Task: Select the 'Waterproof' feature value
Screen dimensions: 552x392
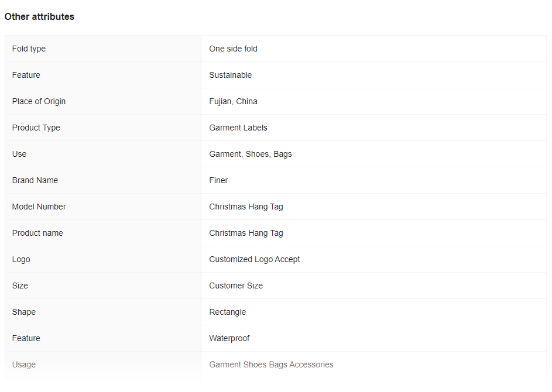Action: tap(229, 338)
